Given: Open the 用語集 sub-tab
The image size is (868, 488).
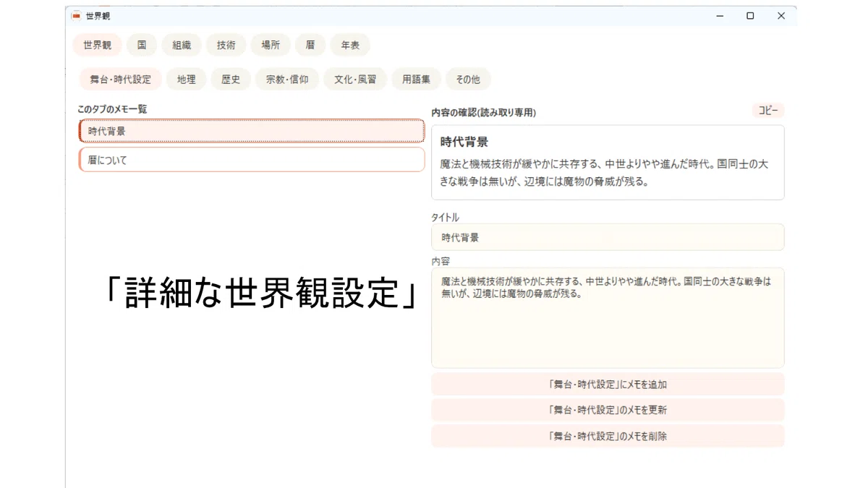Looking at the screenshot, I should 416,80.
